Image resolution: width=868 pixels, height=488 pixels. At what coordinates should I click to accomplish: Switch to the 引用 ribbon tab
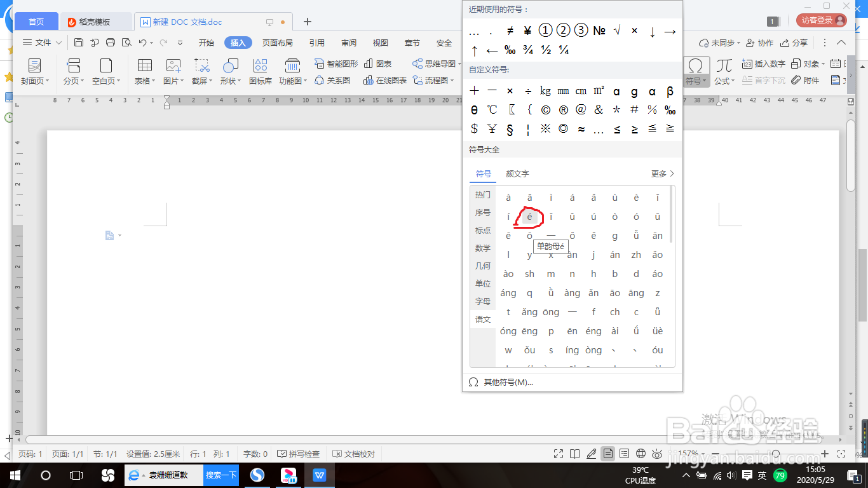[x=317, y=43]
